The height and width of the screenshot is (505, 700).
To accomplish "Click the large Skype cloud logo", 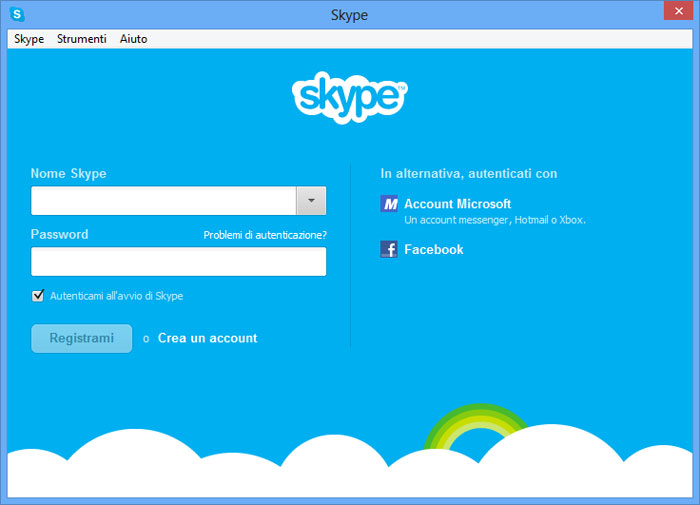I will (x=350, y=97).
